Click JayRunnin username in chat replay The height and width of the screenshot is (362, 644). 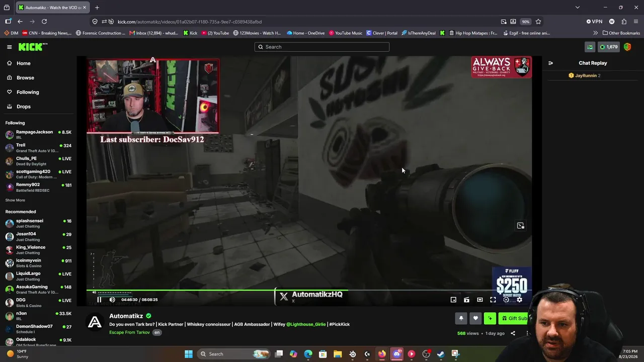click(586, 75)
